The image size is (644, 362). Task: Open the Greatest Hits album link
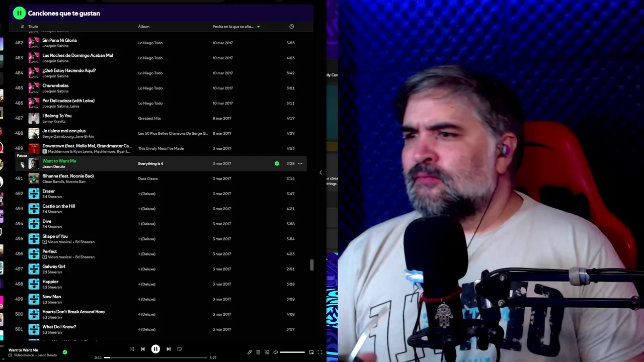(x=149, y=118)
